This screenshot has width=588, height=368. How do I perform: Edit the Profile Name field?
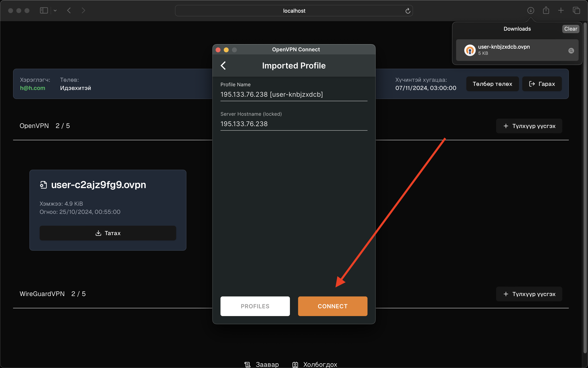(294, 94)
